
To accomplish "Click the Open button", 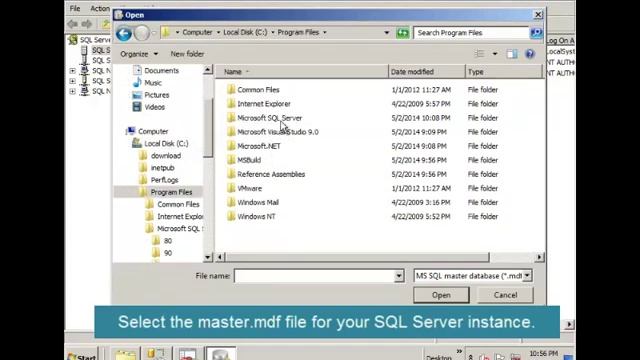I will coord(441,295).
